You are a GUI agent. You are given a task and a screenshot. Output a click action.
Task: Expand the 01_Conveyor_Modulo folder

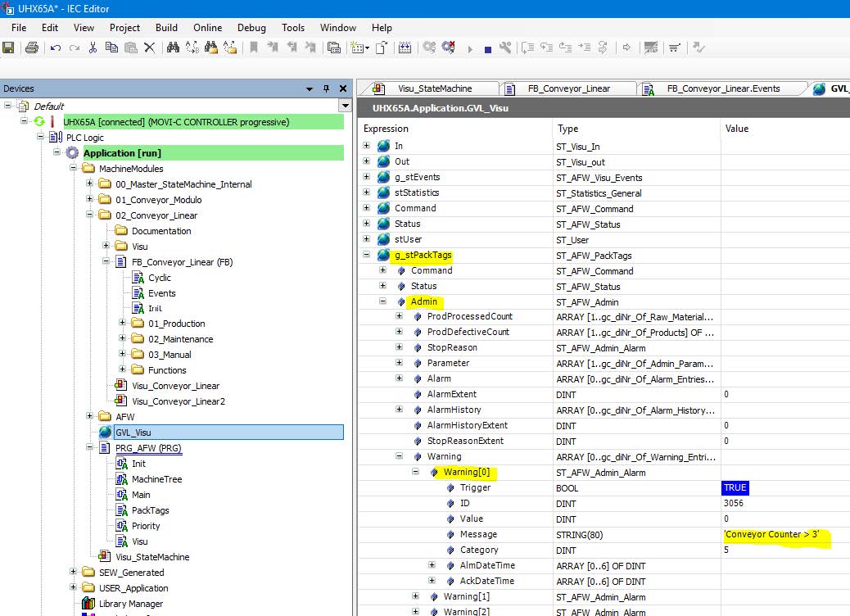90,200
